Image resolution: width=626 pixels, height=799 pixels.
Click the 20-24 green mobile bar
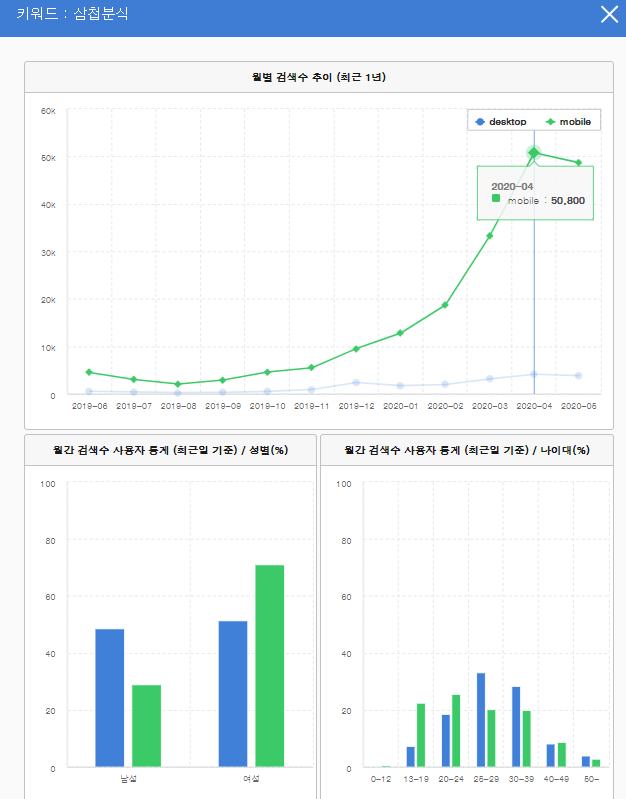tap(456, 730)
